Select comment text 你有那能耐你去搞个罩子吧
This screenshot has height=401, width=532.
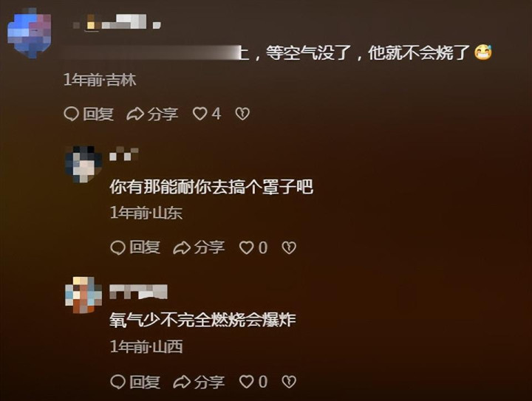(211, 187)
